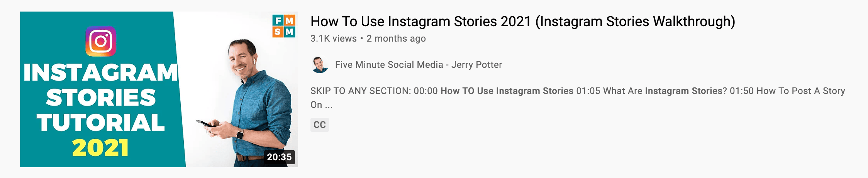The width and height of the screenshot is (868, 178).
Task: Click the Instagram logo on the thumbnail
Action: click(100, 41)
